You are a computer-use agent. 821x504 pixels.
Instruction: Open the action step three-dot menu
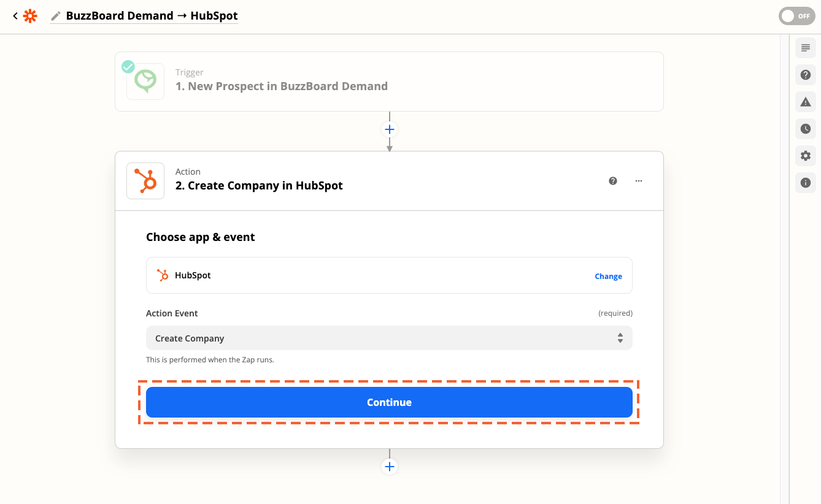639,181
